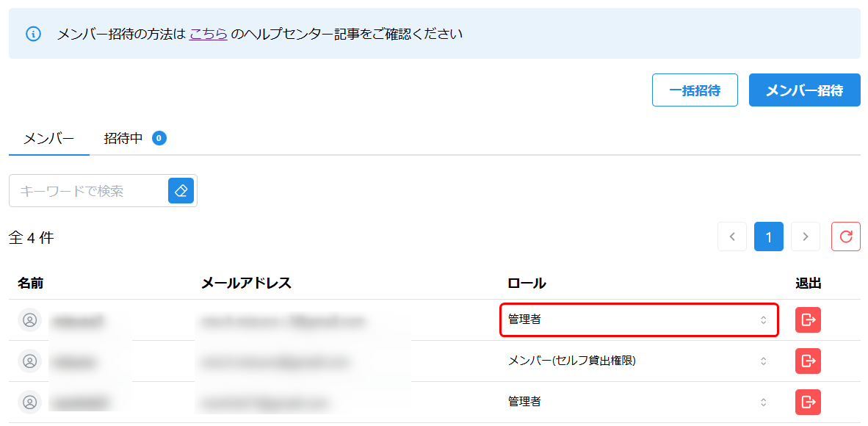Click the second row's user avatar icon
This screenshot has height=426, width=868.
click(x=29, y=361)
